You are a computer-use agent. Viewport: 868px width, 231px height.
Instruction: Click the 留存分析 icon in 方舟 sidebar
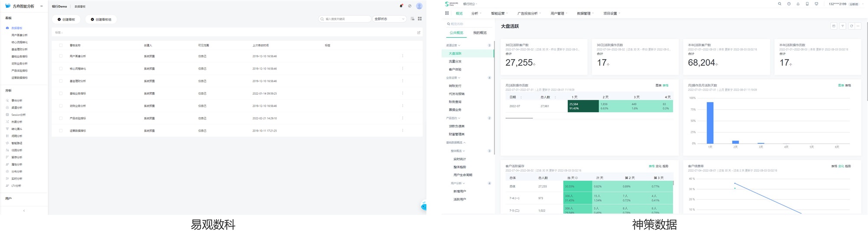tap(7, 157)
